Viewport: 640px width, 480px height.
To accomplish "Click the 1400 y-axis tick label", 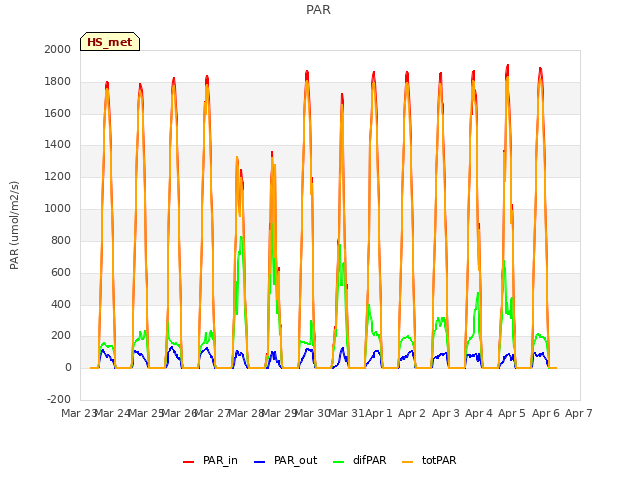I will (x=58, y=144).
